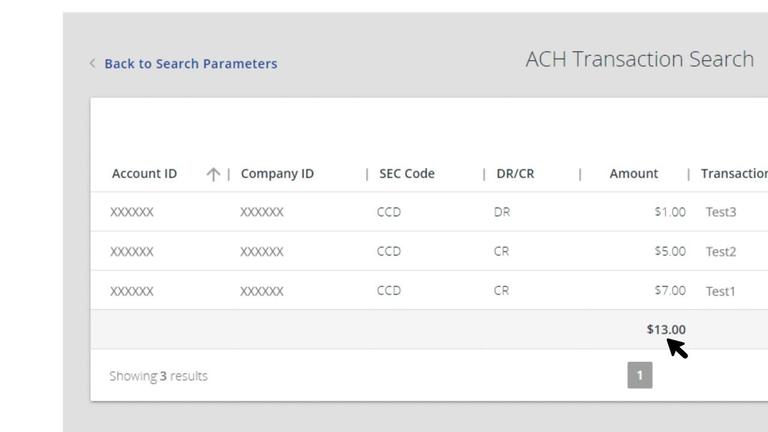768x432 pixels.
Task: Go back to Search Parameters link
Action: [191, 64]
